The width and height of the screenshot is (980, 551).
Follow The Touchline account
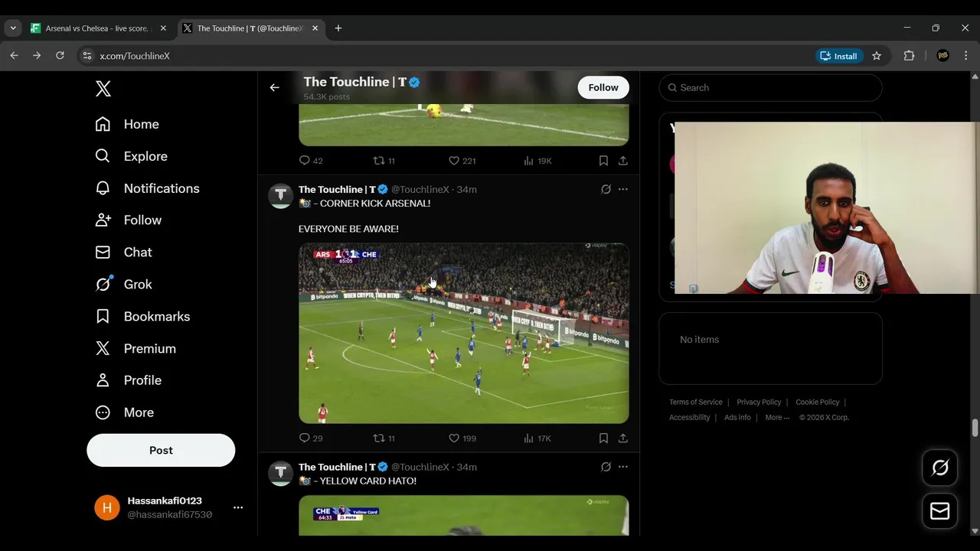[603, 87]
